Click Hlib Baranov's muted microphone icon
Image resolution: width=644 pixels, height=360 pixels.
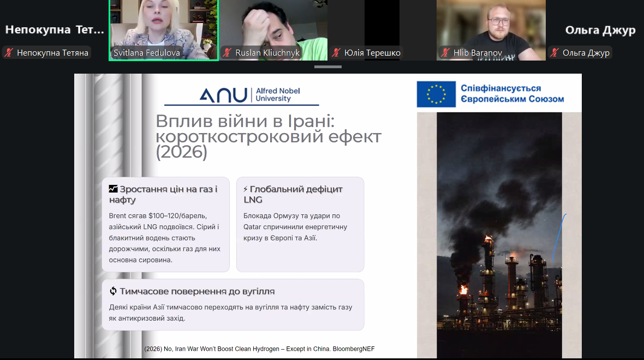click(445, 53)
